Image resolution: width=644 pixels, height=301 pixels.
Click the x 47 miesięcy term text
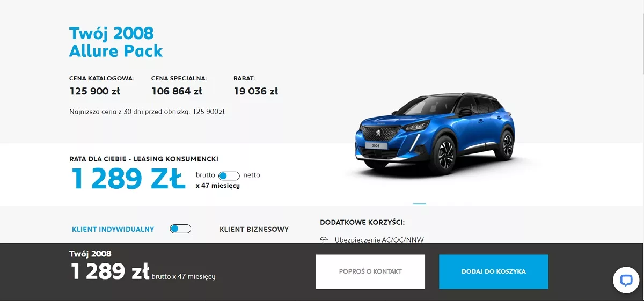pyautogui.click(x=217, y=186)
